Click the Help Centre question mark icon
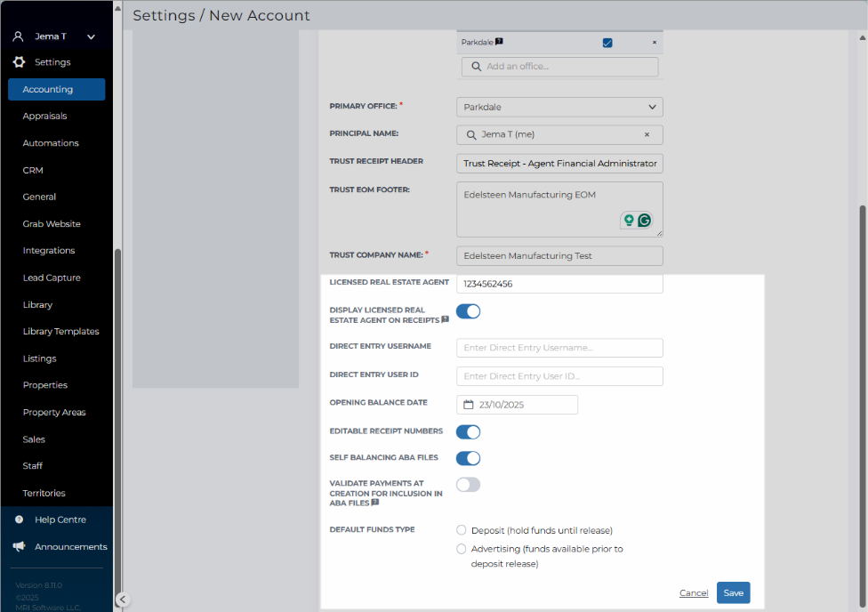868x612 pixels. 20,519
